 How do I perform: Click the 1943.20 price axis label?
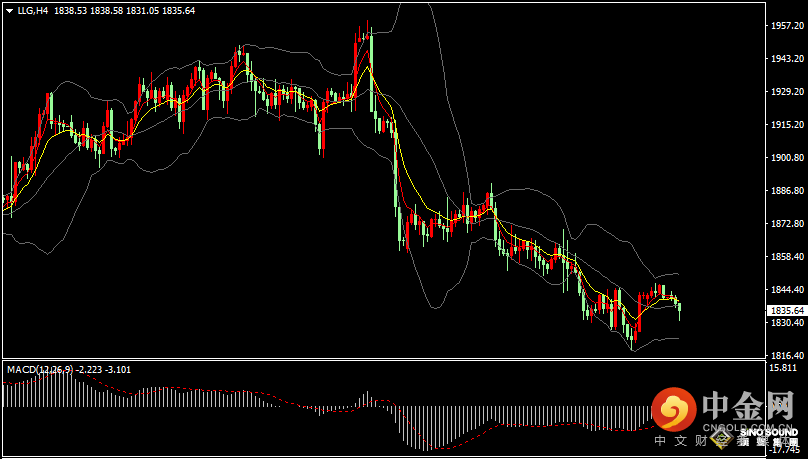click(784, 59)
